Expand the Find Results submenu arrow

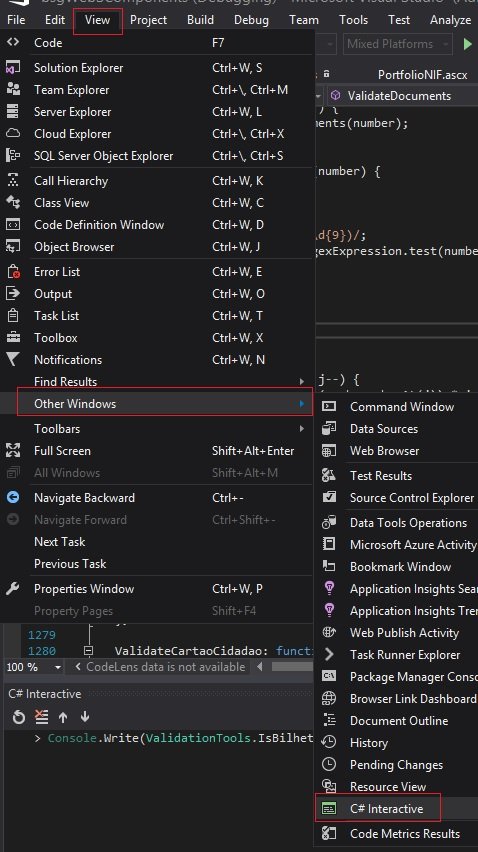(301, 381)
